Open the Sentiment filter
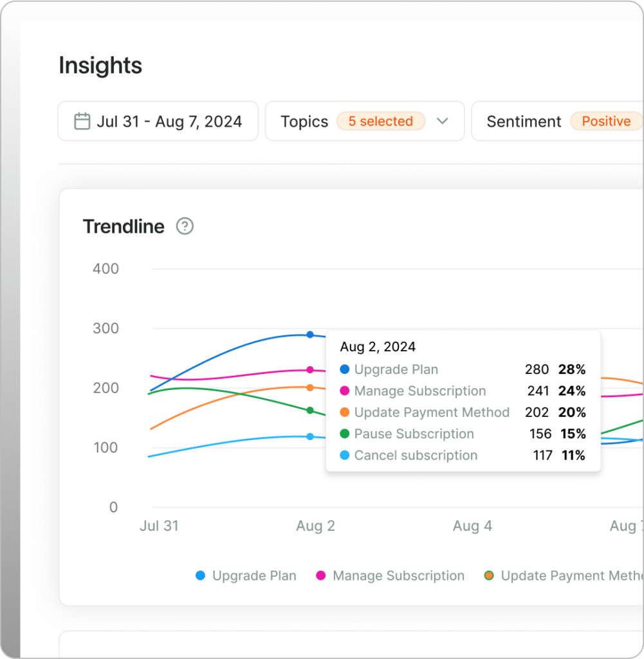The width and height of the screenshot is (644, 659). point(524,121)
